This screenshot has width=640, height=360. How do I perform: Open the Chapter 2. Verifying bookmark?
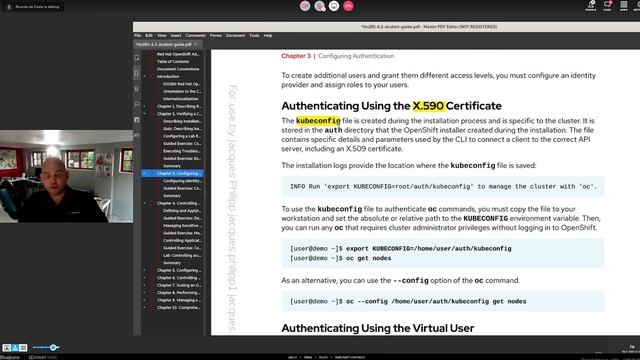(179, 113)
